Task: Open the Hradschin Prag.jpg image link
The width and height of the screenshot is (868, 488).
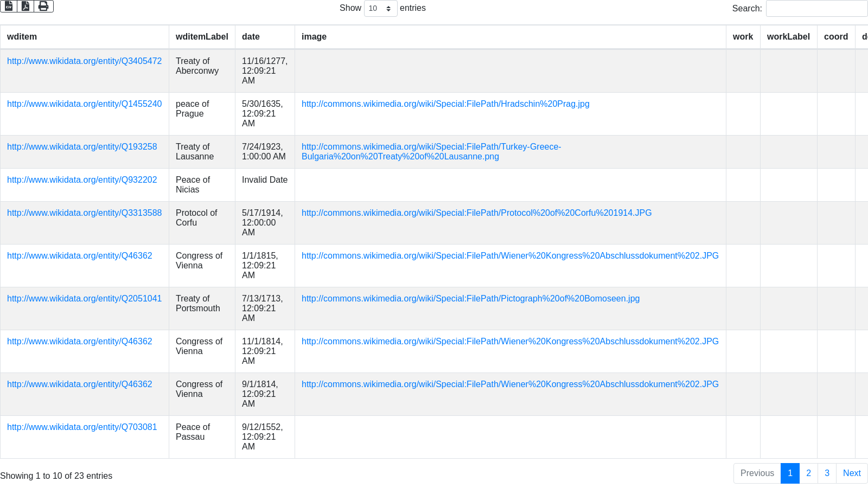Action: click(445, 104)
